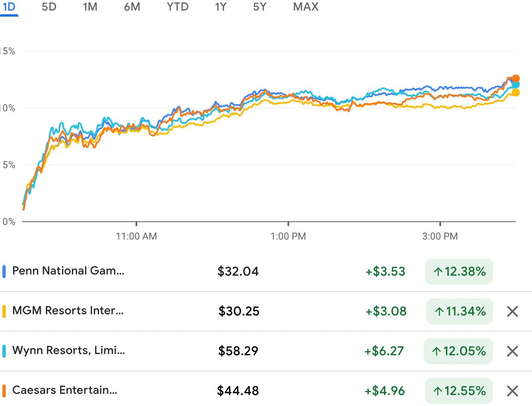Click the orange Caesars color marker
The width and height of the screenshot is (532, 406).
pos(4,391)
